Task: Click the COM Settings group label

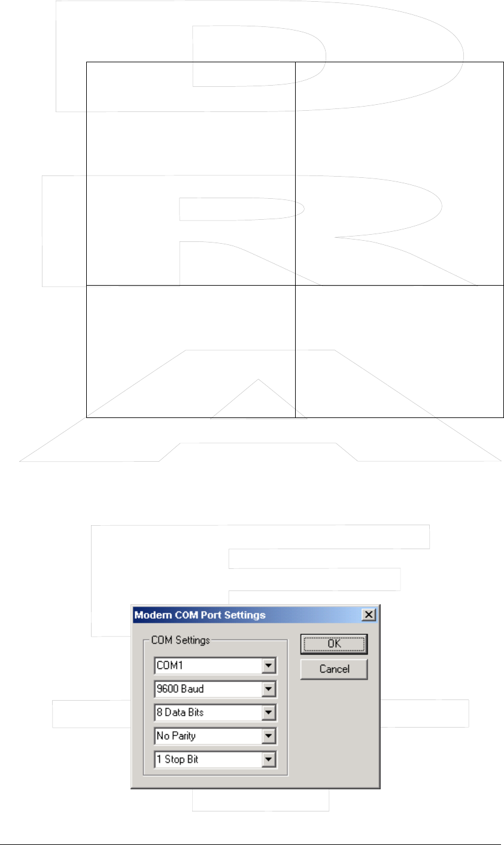Action: pos(180,640)
